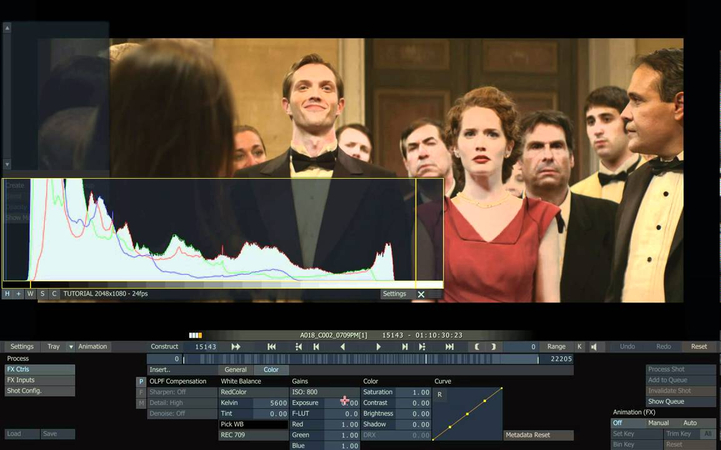This screenshot has width=721, height=450.
Task: Select the M level button
Action: pos(141,403)
